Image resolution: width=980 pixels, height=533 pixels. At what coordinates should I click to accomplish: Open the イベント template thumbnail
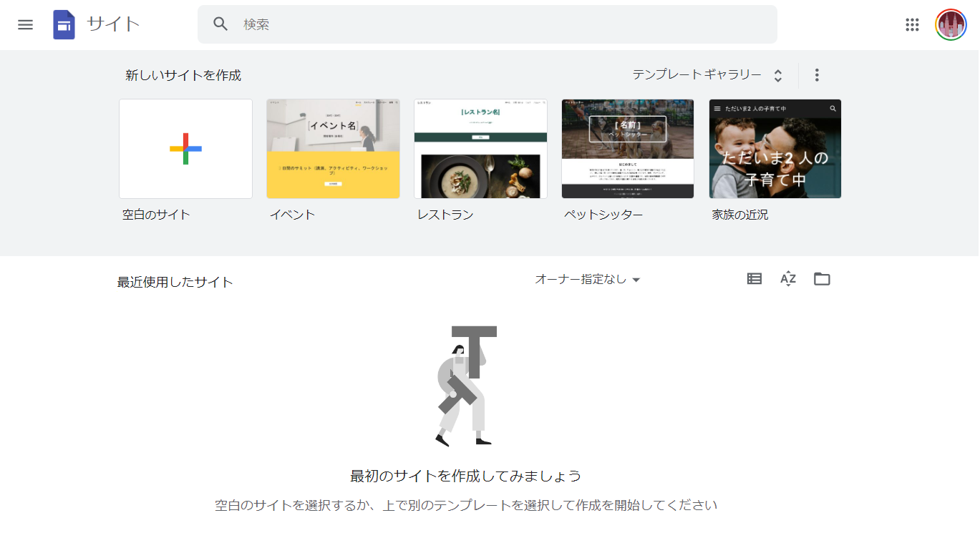(333, 149)
